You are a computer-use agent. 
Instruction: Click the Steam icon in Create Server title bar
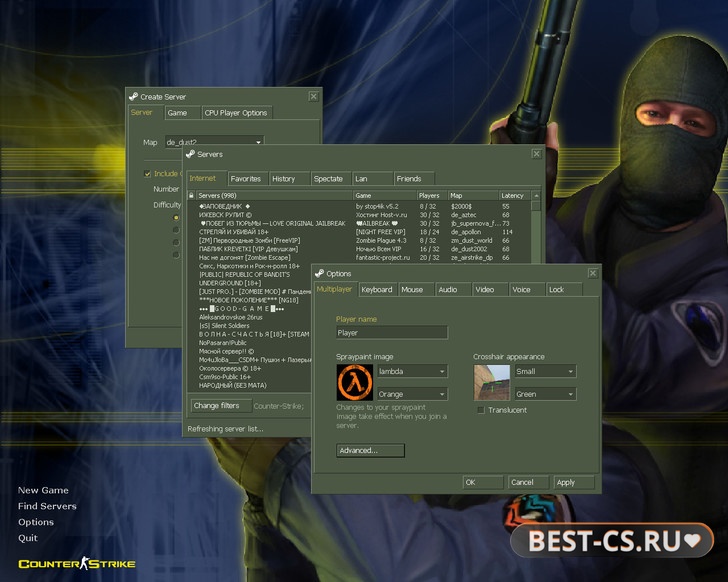point(133,97)
